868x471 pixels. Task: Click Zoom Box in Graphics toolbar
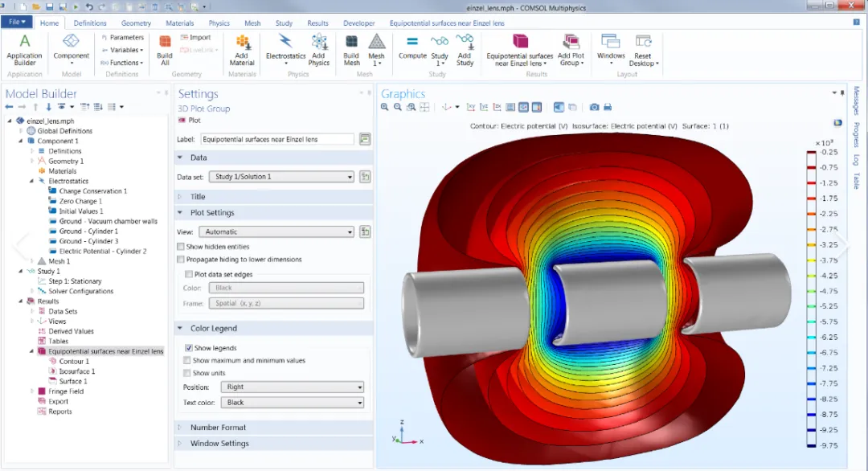pyautogui.click(x=411, y=108)
